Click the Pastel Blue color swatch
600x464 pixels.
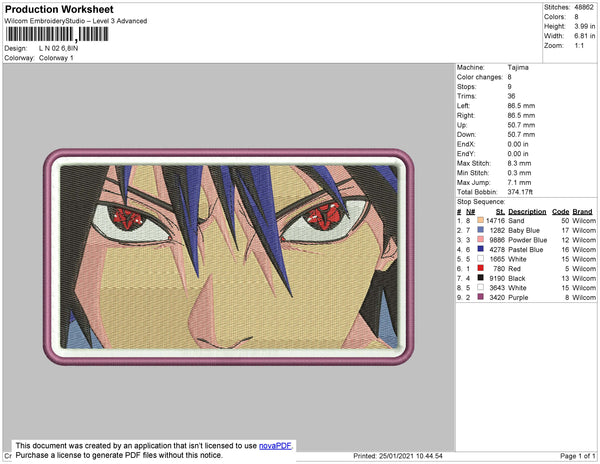(x=480, y=249)
